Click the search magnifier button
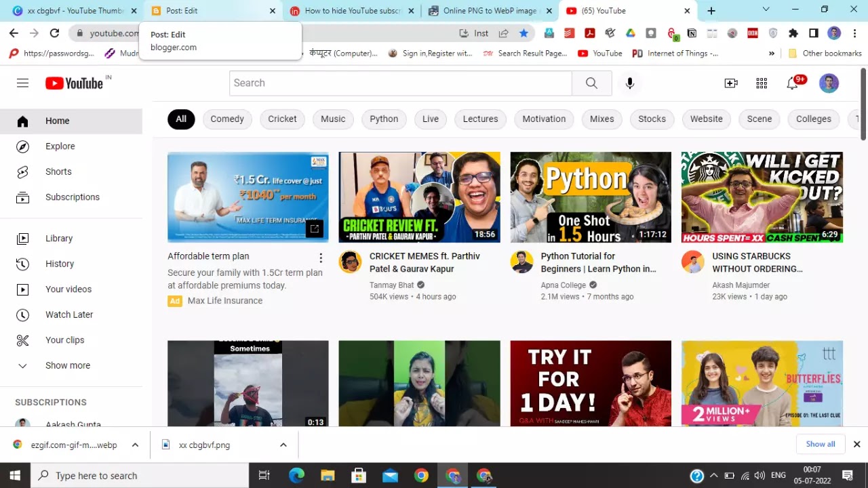The image size is (868, 488). [x=591, y=83]
